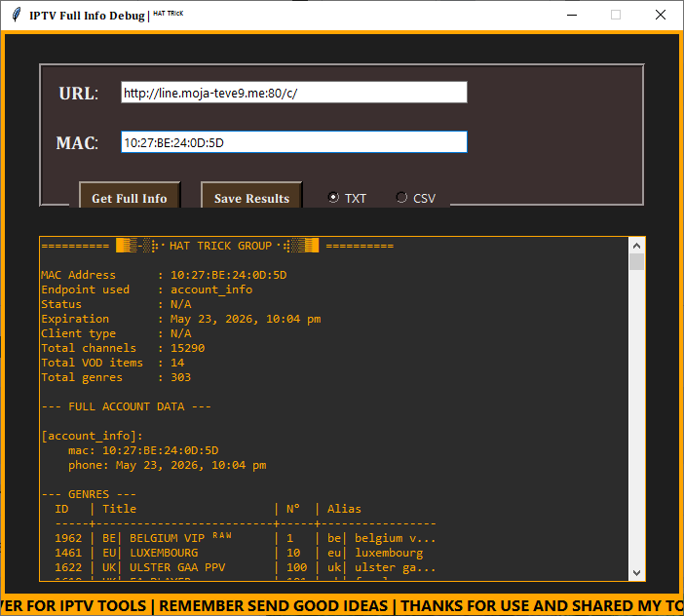Click the Save Results button

point(251,196)
